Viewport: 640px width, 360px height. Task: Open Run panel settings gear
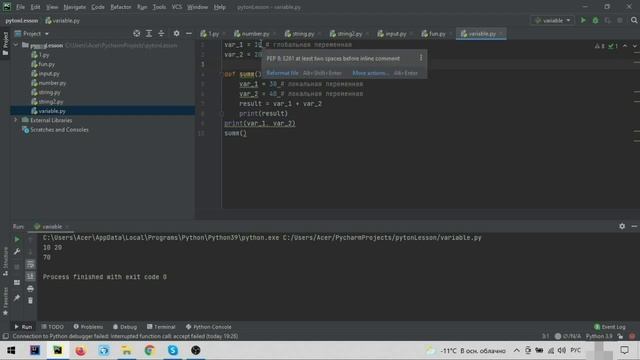click(x=622, y=226)
